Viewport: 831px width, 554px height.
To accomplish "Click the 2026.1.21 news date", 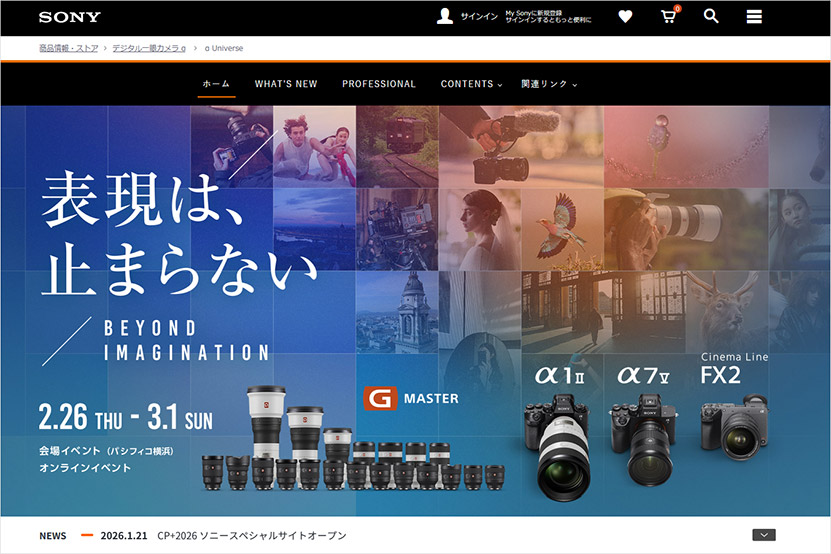I will [x=124, y=535].
